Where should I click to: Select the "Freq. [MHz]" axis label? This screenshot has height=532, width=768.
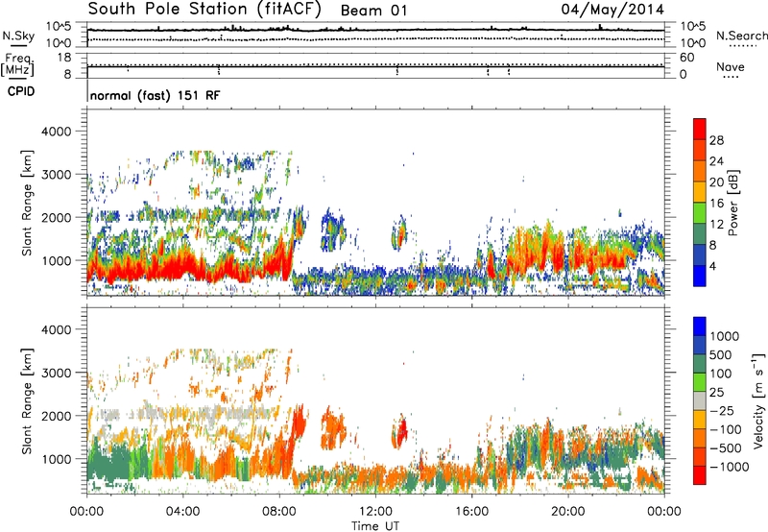pos(18,64)
